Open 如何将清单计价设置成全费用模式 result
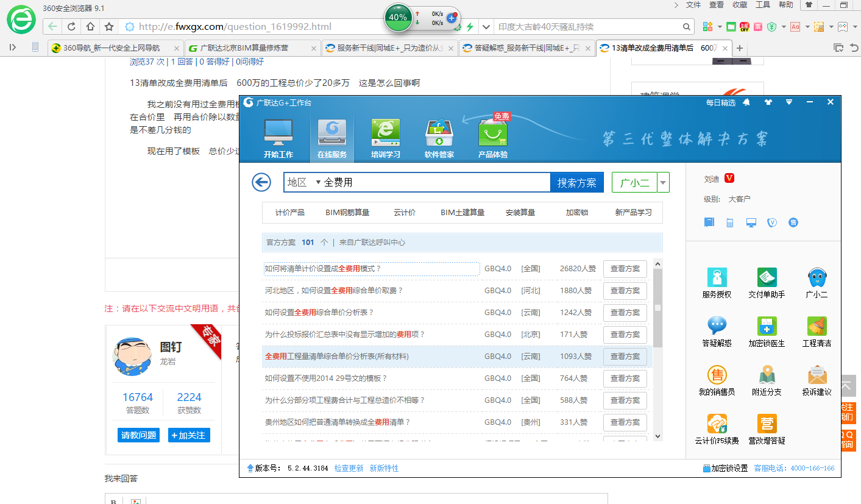 click(x=322, y=269)
